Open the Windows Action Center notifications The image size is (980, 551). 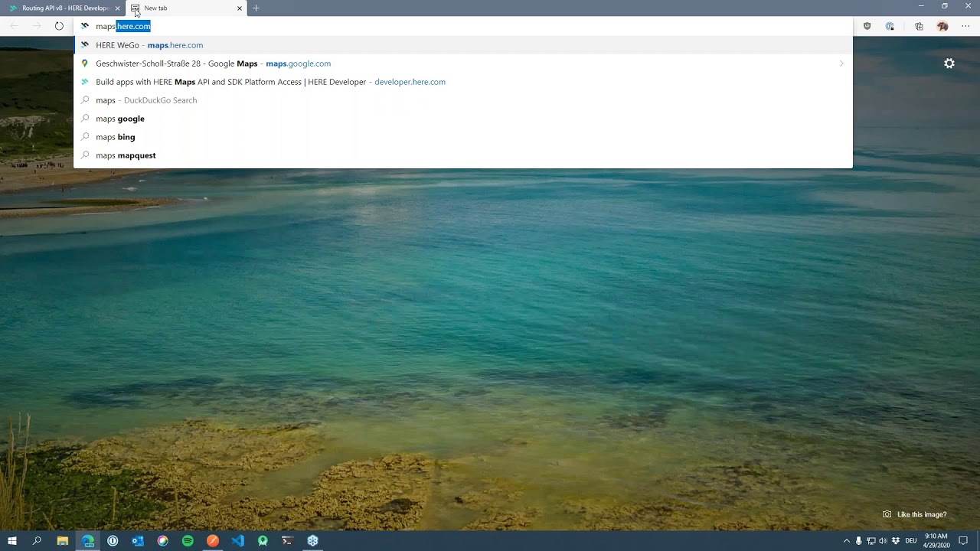(x=963, y=541)
